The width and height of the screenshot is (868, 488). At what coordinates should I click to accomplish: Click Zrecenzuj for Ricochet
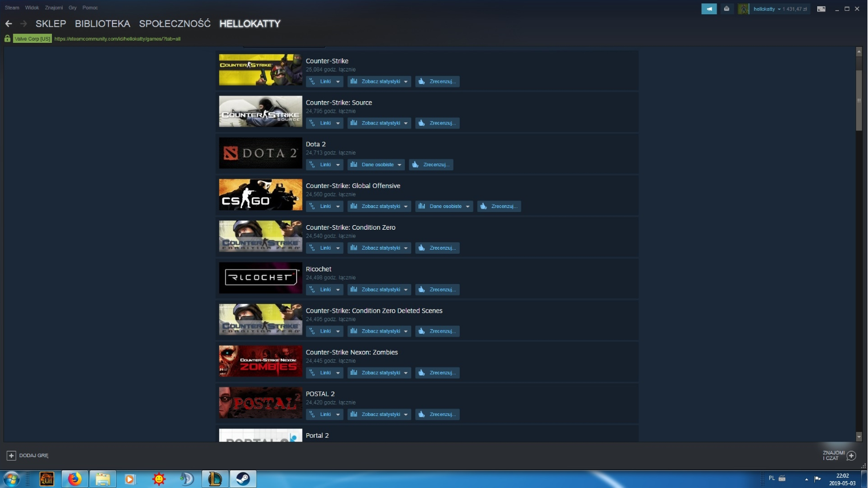(x=437, y=290)
